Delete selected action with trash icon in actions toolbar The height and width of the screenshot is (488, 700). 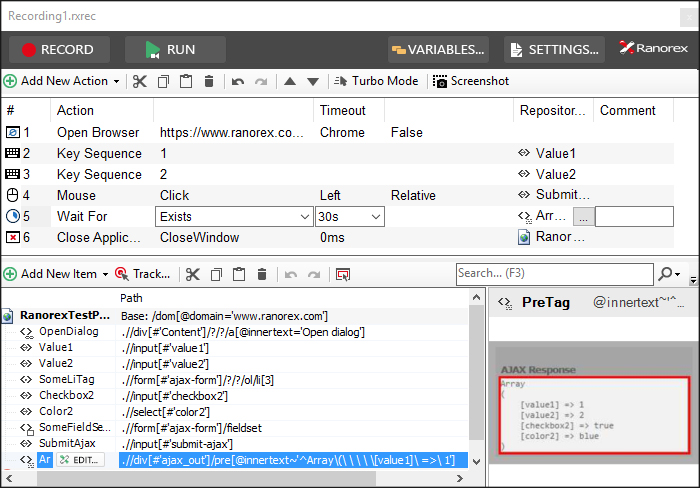[x=208, y=81]
